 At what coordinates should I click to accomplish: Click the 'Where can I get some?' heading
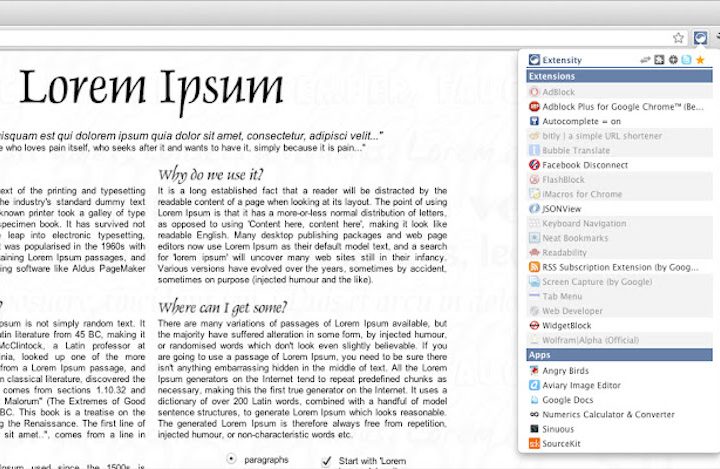(x=223, y=307)
